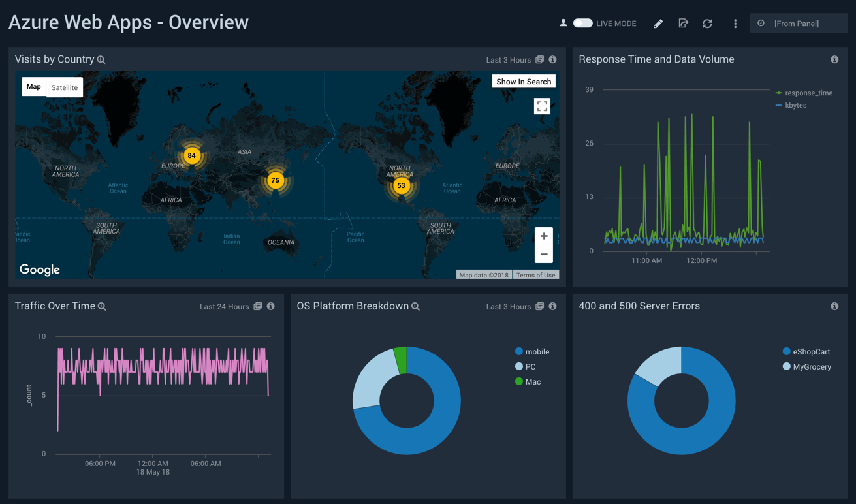The height and width of the screenshot is (504, 856).
Task: Click the fullscreen icon on the map
Action: 542,106
